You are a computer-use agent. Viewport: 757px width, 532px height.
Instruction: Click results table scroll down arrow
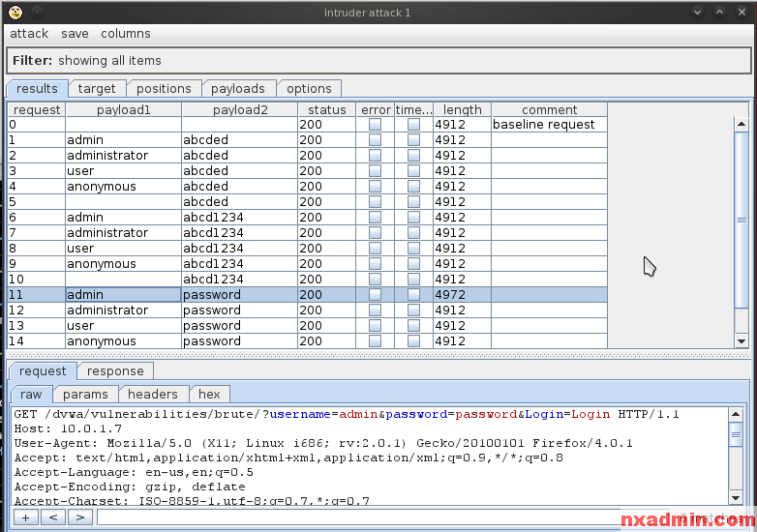point(742,341)
